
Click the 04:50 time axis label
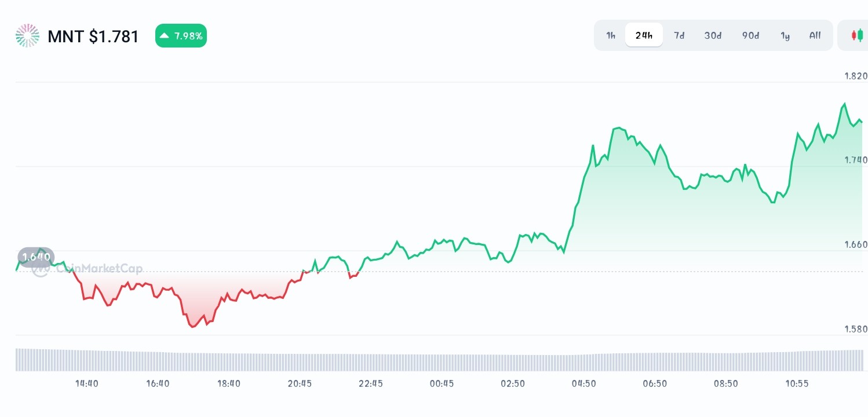pyautogui.click(x=583, y=383)
